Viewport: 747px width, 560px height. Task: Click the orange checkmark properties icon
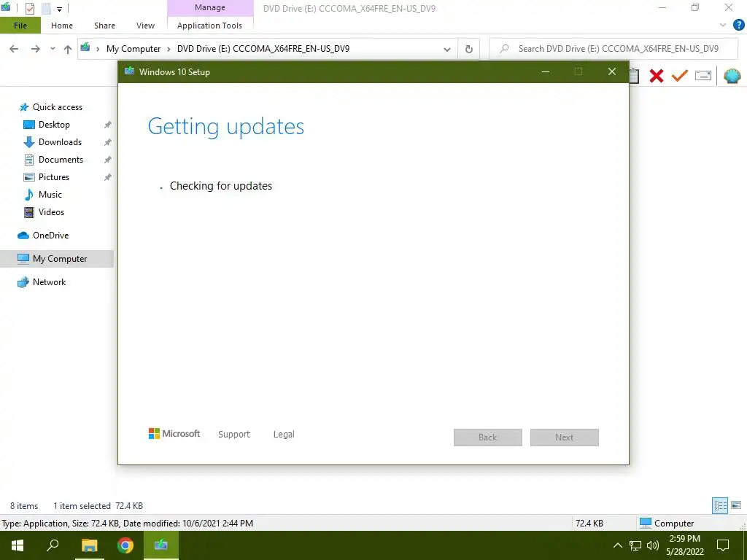point(680,75)
